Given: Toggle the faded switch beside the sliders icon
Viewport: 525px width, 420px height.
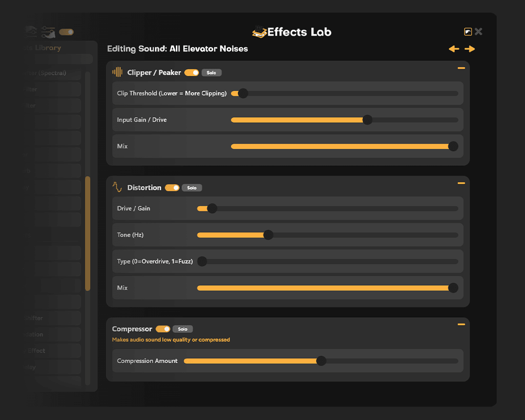Looking at the screenshot, I should click(66, 32).
